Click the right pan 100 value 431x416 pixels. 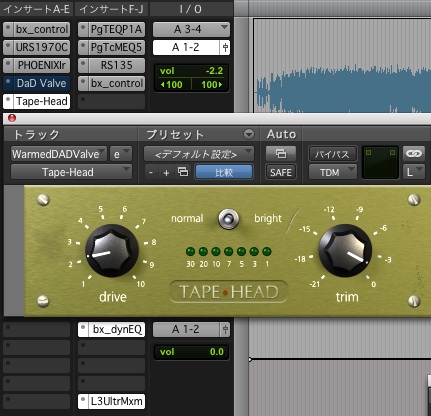(211, 85)
